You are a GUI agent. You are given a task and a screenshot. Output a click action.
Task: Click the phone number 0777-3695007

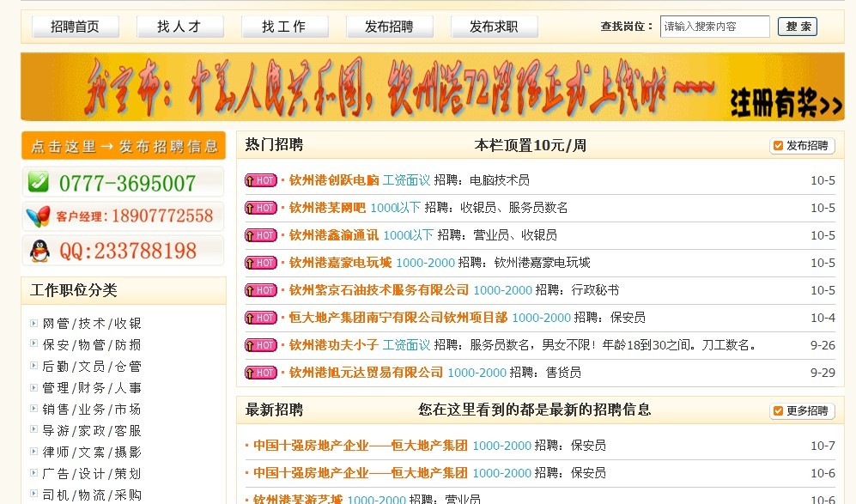click(127, 183)
